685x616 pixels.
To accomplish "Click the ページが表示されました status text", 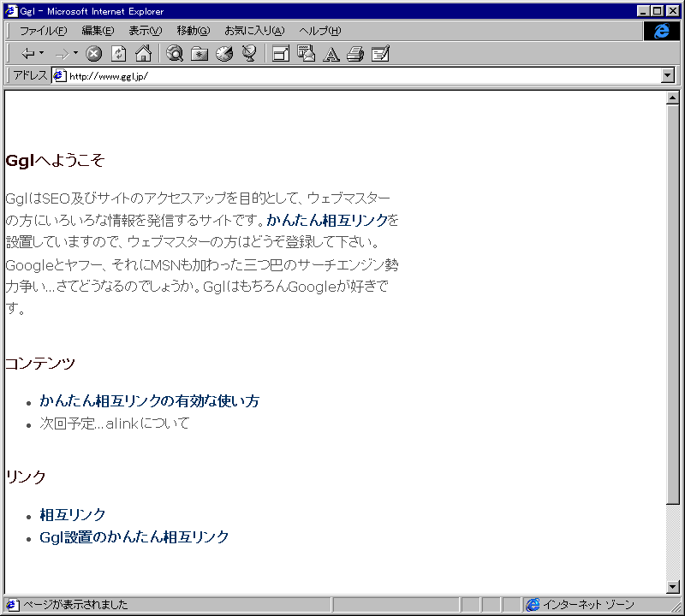I will point(75,605).
